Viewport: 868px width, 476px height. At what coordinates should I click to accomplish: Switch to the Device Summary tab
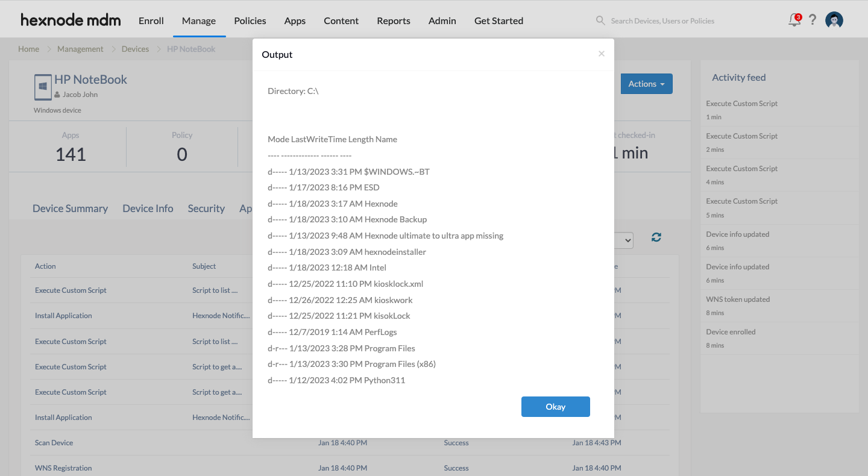tap(70, 208)
